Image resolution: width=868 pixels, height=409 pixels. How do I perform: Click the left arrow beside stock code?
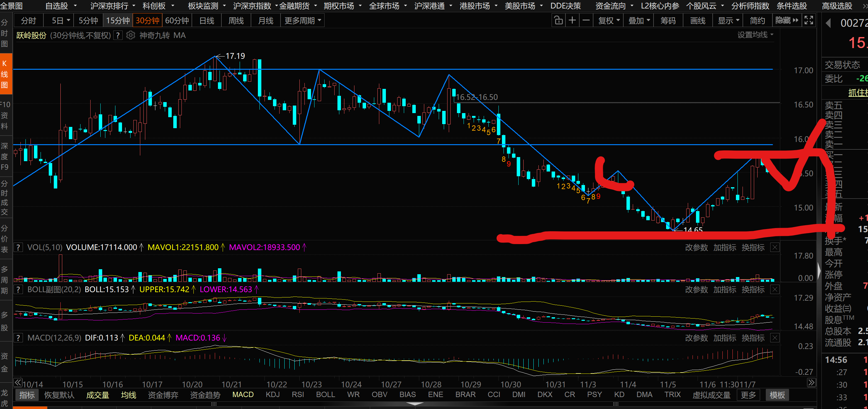pyautogui.click(x=828, y=23)
